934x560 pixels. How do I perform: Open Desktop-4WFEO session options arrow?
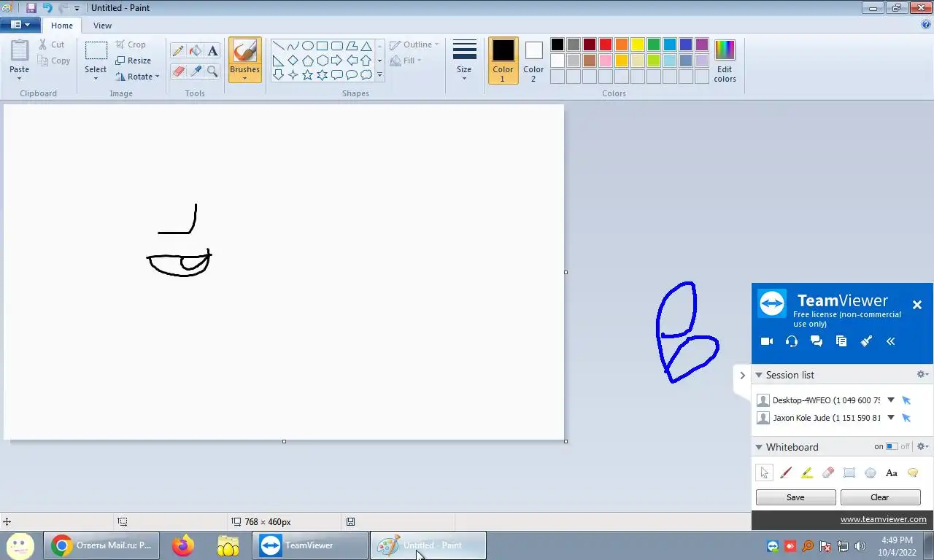pos(891,400)
